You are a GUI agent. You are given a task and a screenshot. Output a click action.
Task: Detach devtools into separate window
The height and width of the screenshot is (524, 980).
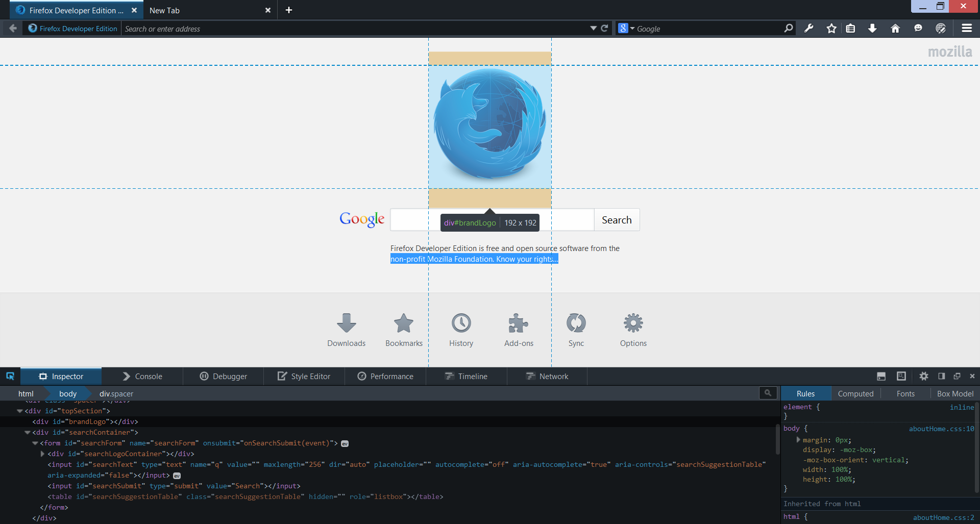957,377
